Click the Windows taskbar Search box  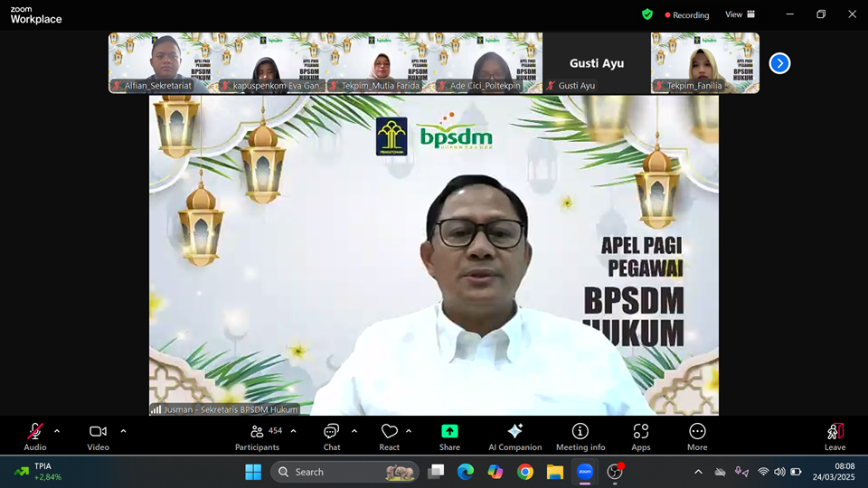click(344, 472)
